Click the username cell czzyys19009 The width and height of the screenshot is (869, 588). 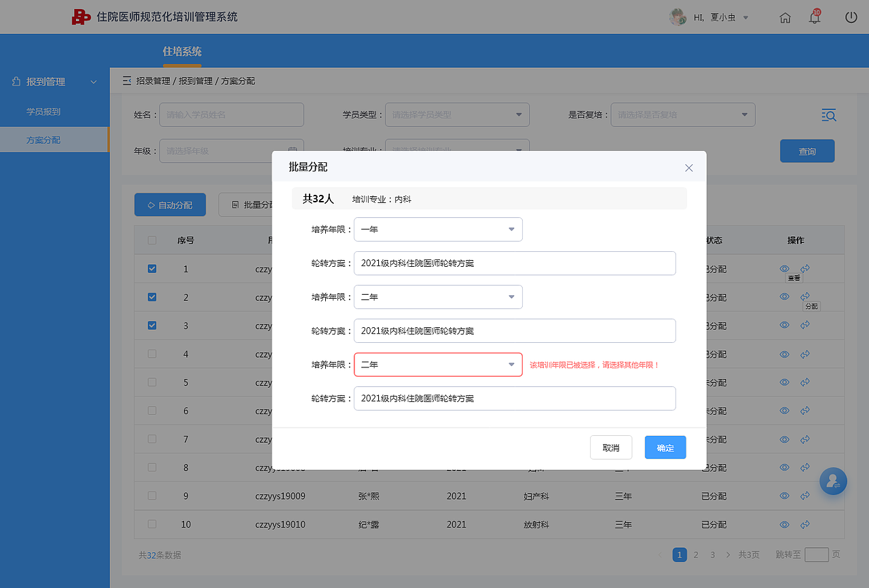[x=280, y=496]
